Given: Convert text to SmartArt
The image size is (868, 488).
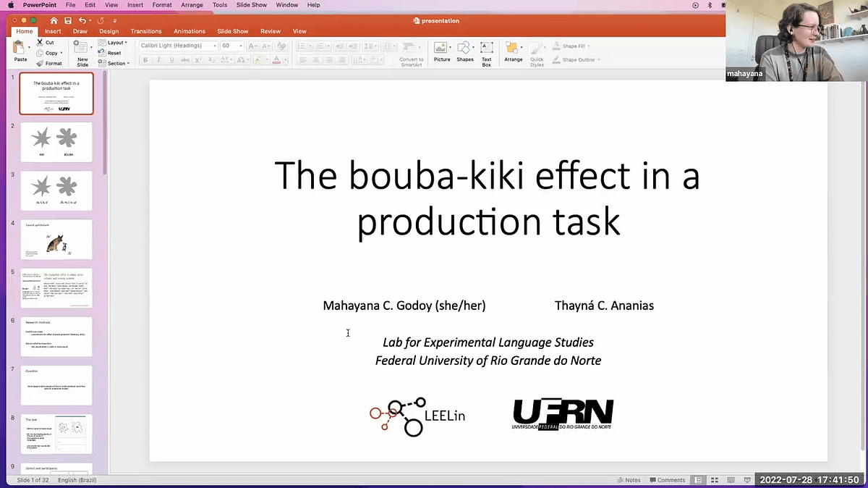Looking at the screenshot, I should (412, 55).
